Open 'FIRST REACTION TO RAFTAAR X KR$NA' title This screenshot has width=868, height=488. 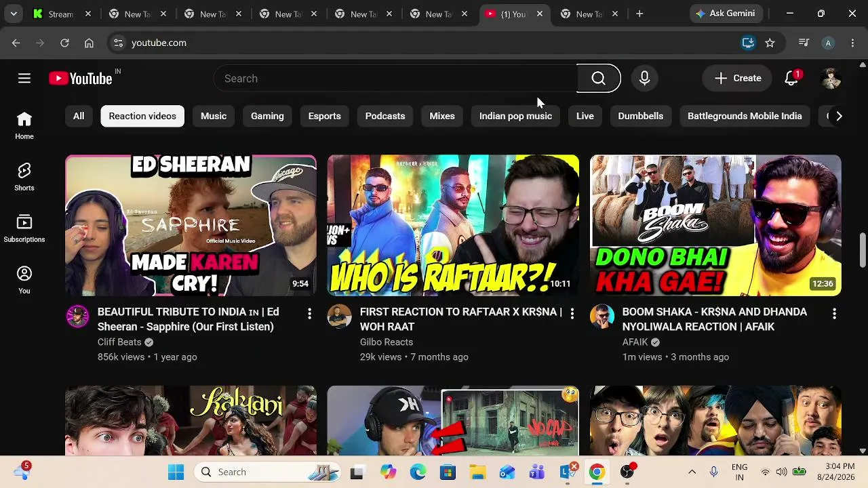(x=461, y=319)
